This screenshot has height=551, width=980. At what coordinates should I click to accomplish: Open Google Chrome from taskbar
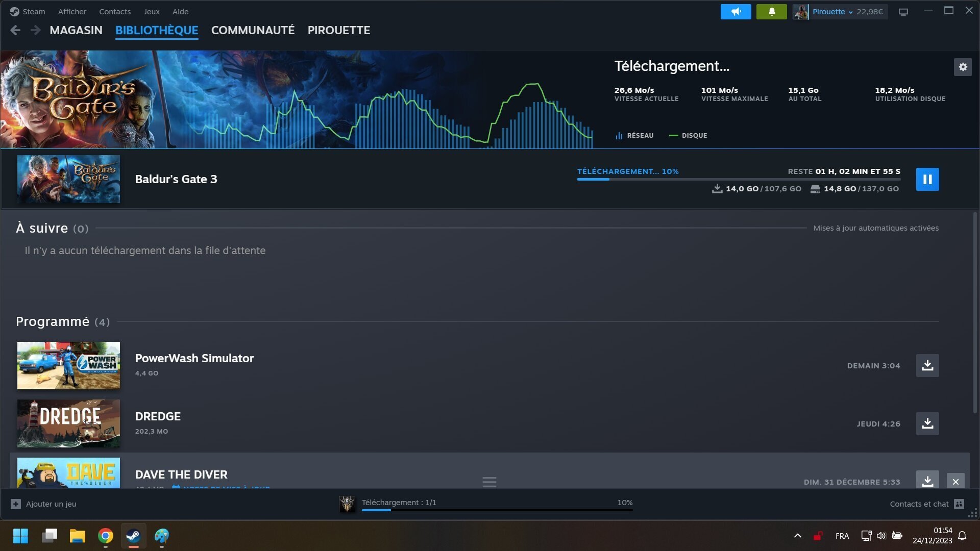pyautogui.click(x=106, y=536)
